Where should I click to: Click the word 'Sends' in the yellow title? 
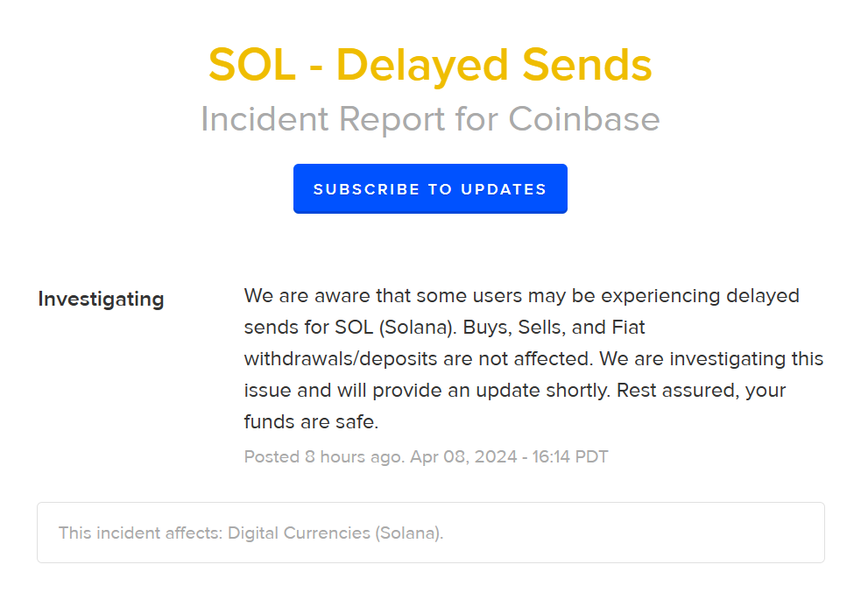click(x=588, y=66)
